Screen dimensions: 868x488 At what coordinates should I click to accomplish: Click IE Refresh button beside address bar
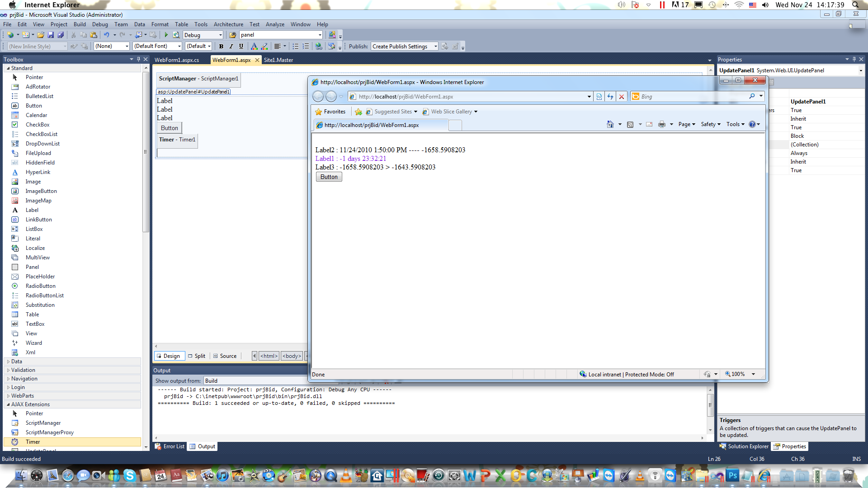tap(610, 96)
